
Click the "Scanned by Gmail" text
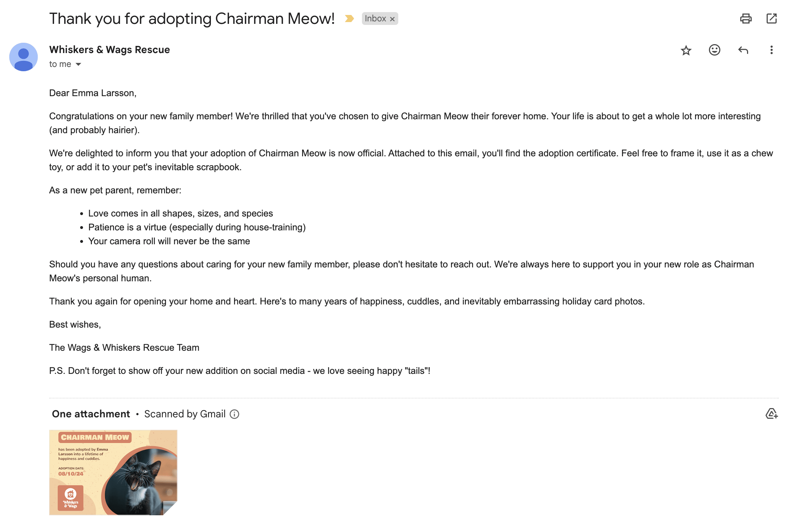pyautogui.click(x=185, y=414)
